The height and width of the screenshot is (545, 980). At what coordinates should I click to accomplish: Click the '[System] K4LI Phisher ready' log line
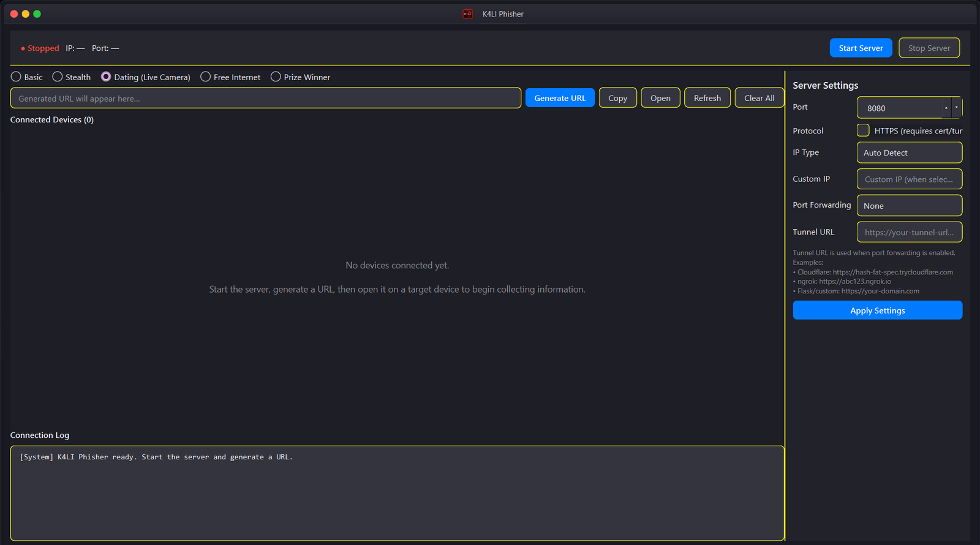156,457
